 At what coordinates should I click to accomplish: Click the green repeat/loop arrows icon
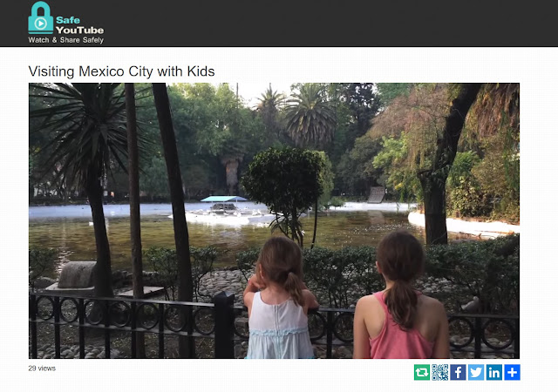[422, 373]
